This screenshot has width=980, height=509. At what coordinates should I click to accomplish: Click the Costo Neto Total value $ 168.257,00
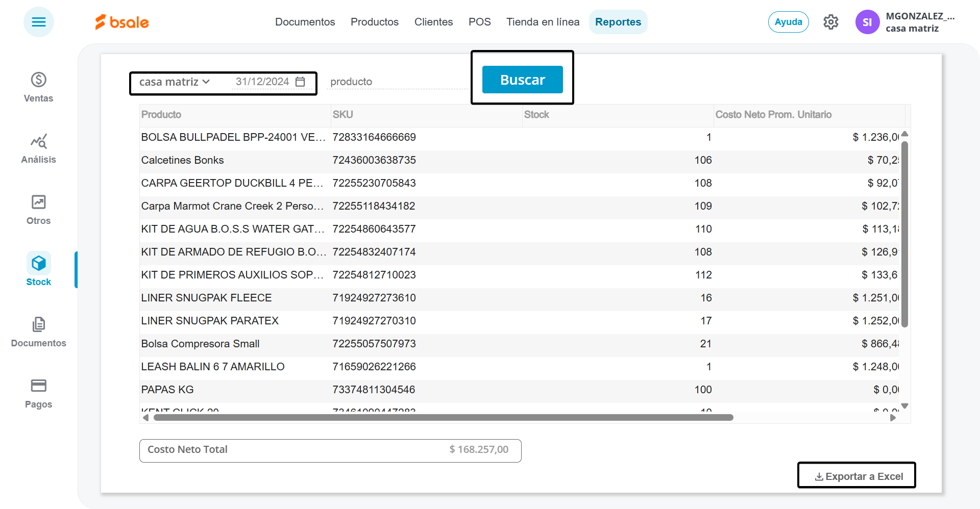pyautogui.click(x=479, y=449)
